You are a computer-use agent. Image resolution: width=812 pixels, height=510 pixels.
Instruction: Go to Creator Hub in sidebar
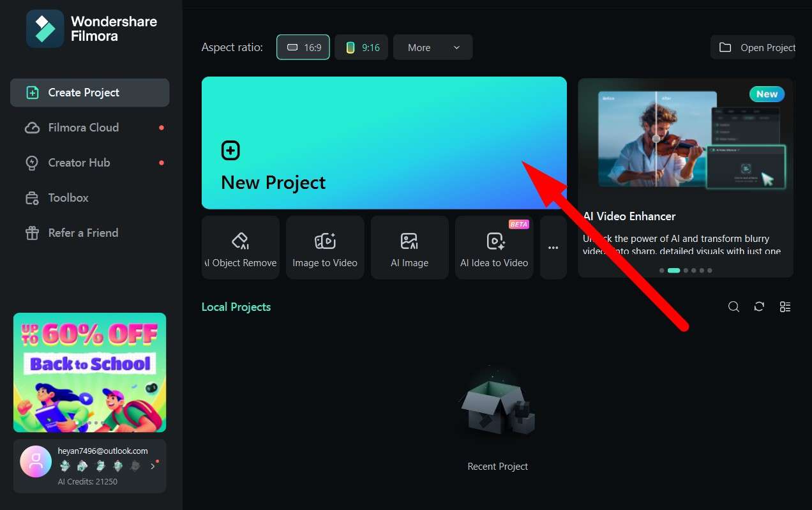pos(89,163)
